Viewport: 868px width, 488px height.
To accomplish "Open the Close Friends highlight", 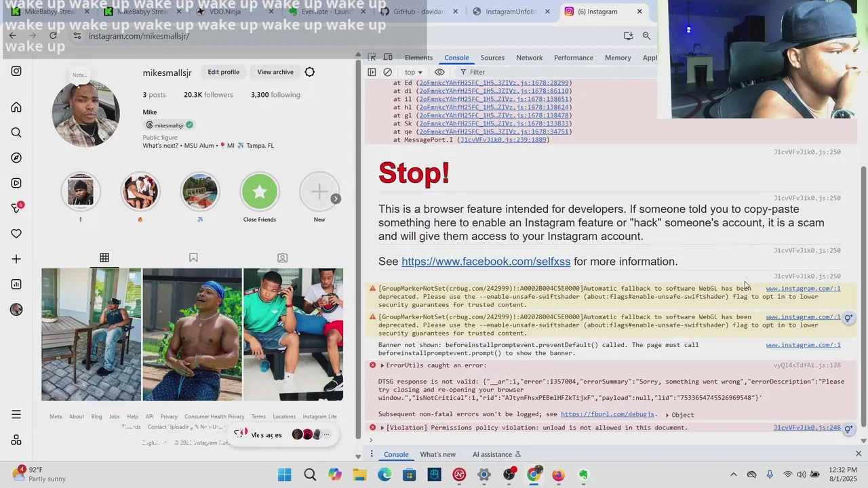I will click(x=260, y=192).
